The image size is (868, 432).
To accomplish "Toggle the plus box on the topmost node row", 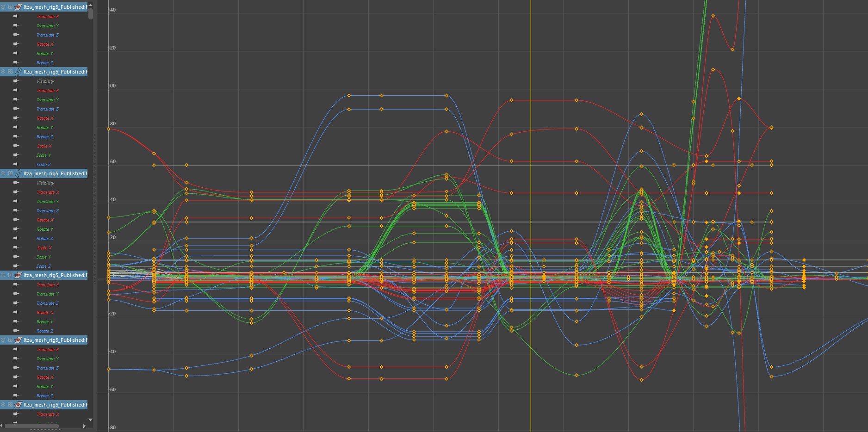I will [10, 7].
